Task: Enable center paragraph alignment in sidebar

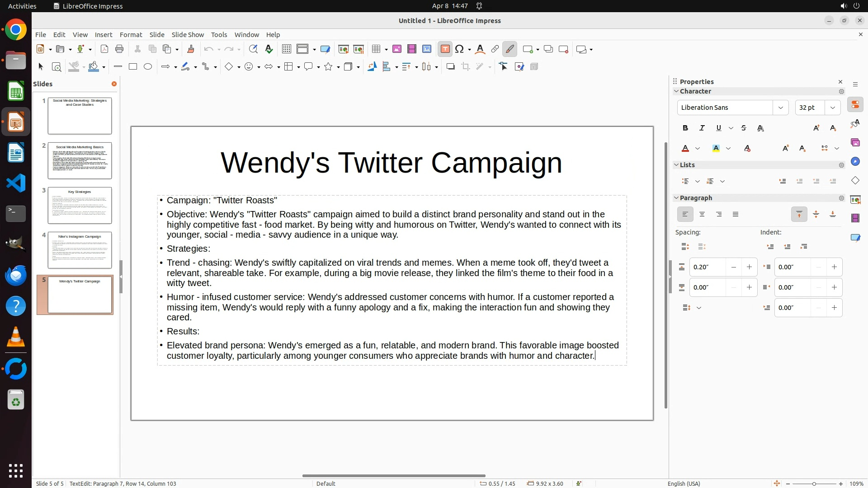Action: [702, 215]
